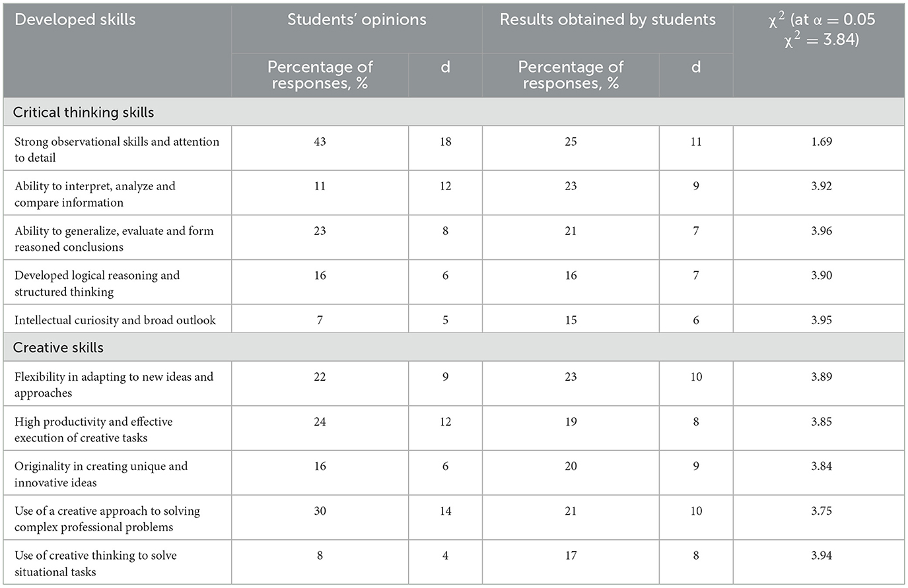Screen dimensions: 908x588
Task: Select 'Use of creative thinking to solve situational tasks'
Action: pyautogui.click(x=96, y=563)
